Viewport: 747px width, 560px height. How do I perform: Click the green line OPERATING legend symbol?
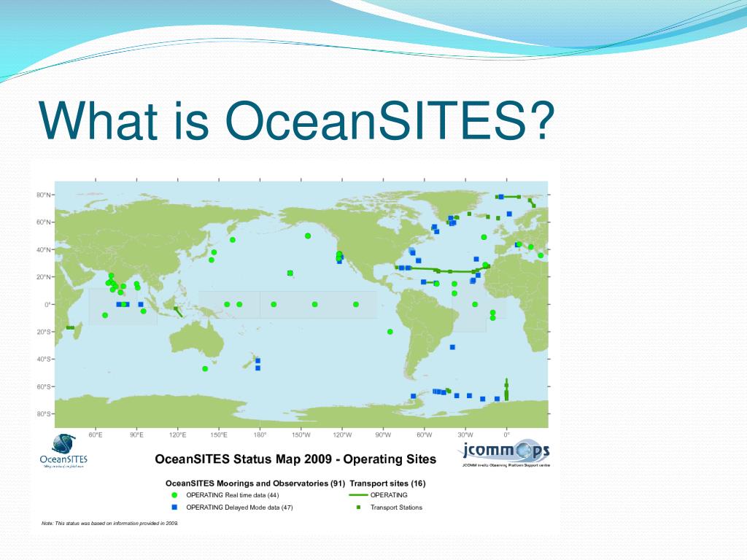pos(358,495)
